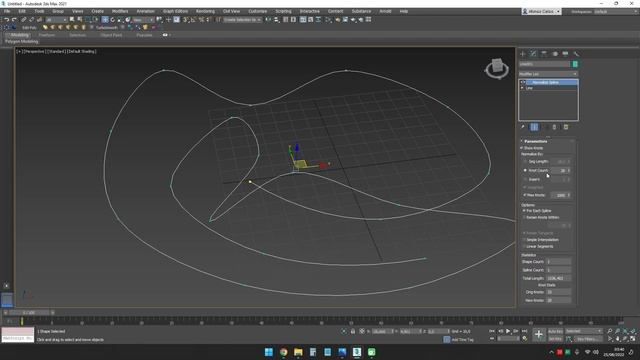Select the Knot Count radio option
Viewport: 640px width, 360px height.
coord(525,170)
